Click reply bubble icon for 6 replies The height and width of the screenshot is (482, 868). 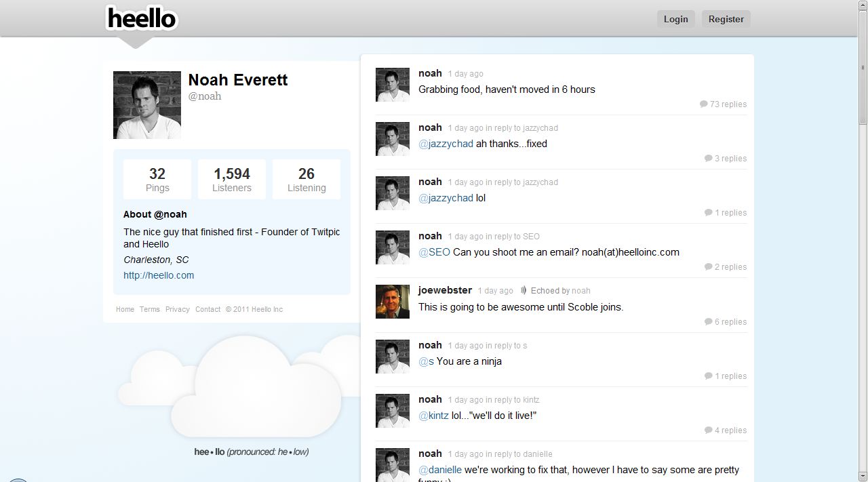pos(709,322)
